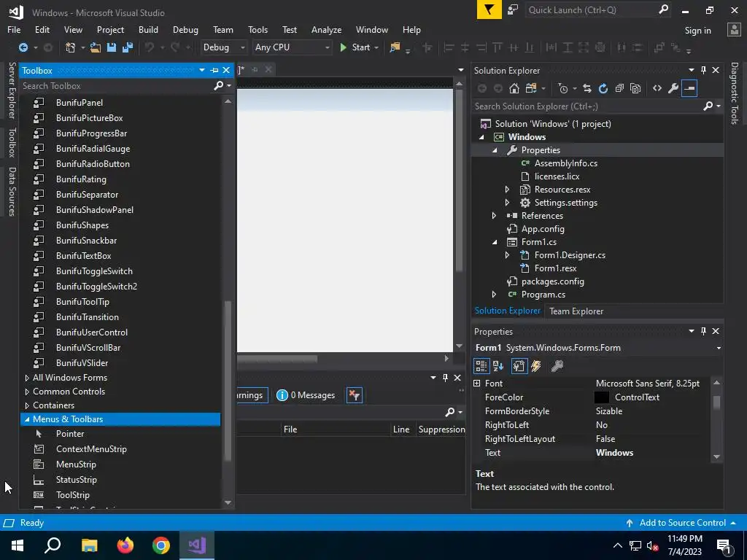The height and width of the screenshot is (560, 747).
Task: Toggle the 0 Messages filter button
Action: [x=306, y=395]
